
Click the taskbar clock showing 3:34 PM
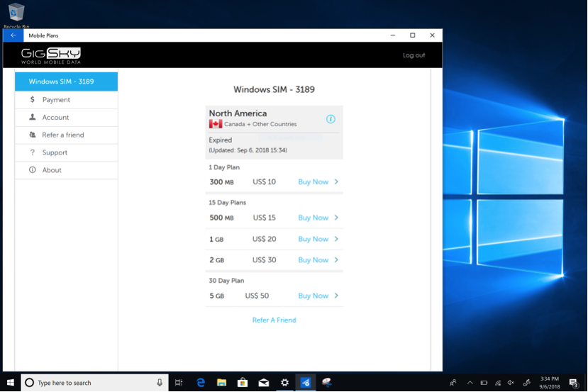tap(550, 383)
